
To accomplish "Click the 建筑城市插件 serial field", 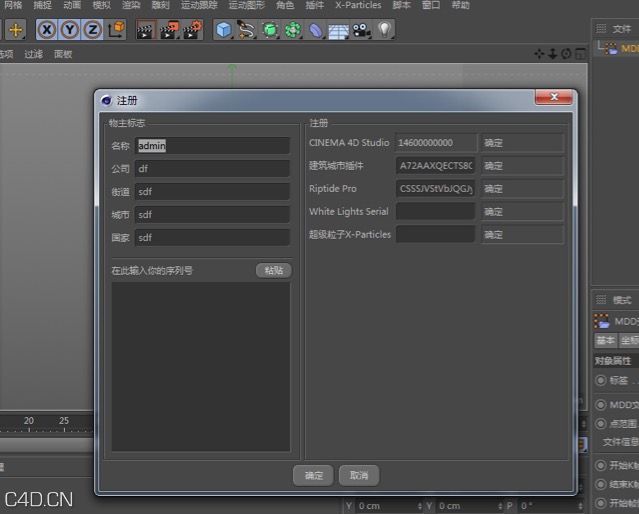I will [436, 165].
